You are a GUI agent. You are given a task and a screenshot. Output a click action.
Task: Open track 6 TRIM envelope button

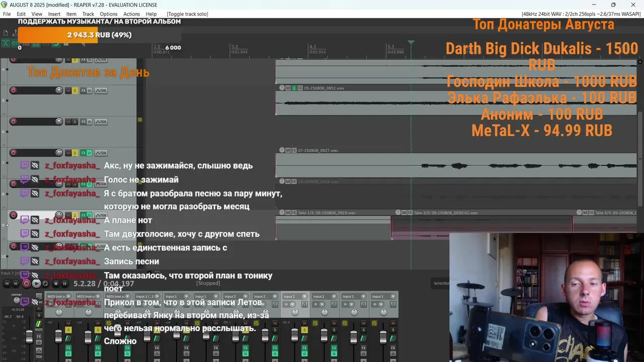pyautogui.click(x=101, y=122)
